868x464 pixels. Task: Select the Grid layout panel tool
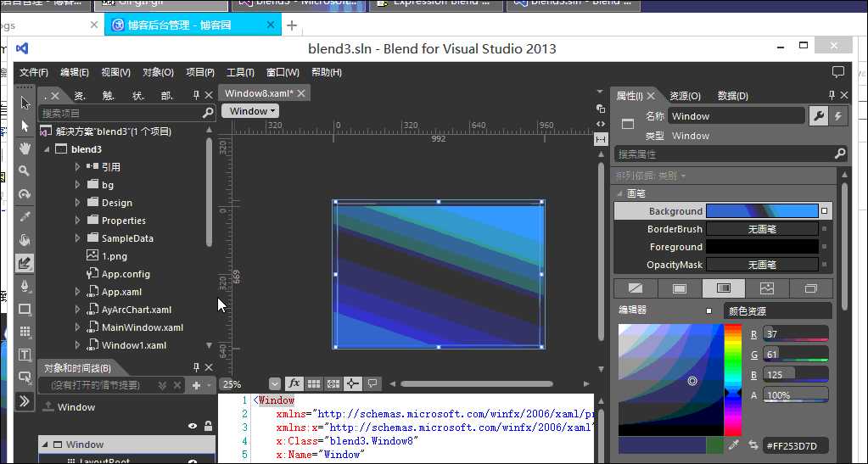(25, 332)
